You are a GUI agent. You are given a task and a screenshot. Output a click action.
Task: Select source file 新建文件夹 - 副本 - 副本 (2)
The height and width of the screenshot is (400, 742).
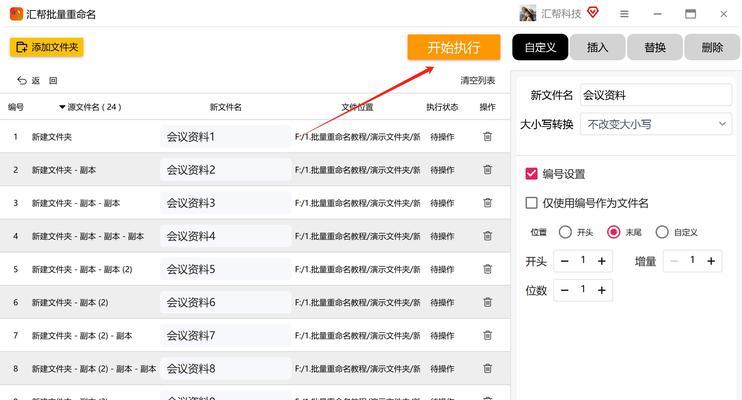click(82, 269)
